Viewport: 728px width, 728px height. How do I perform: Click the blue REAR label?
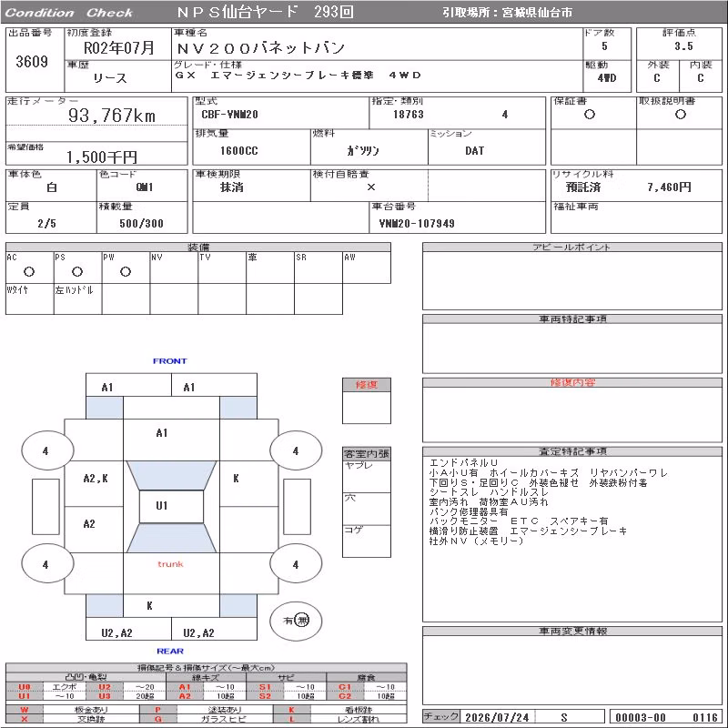(x=170, y=651)
